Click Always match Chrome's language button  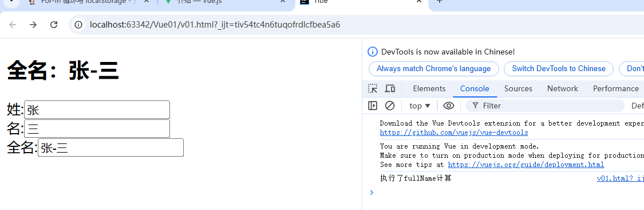point(434,69)
